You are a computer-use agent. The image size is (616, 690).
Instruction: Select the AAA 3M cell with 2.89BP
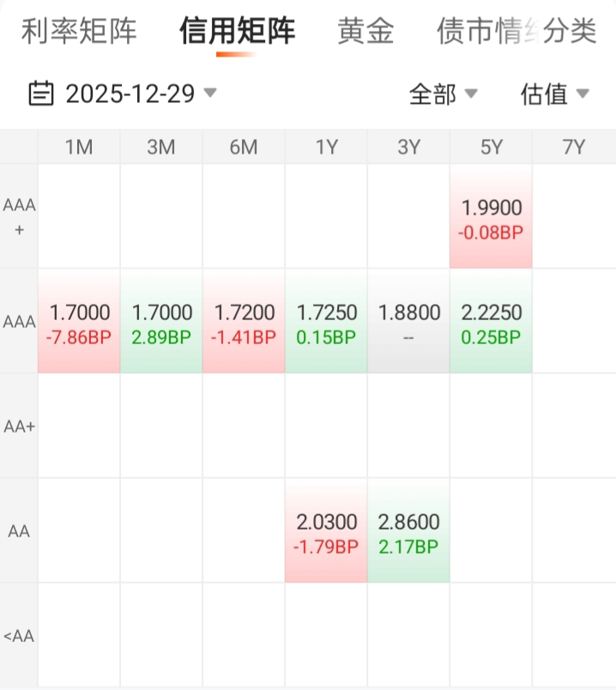[161, 322]
